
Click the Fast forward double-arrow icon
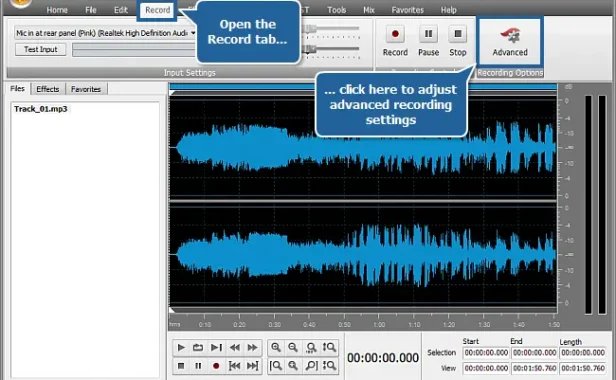click(x=252, y=347)
